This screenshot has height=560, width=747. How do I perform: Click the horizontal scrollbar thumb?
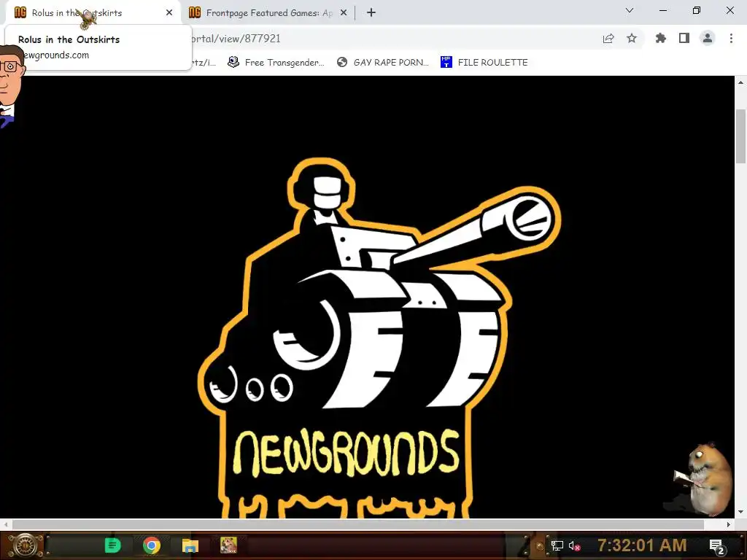pyautogui.click(x=357, y=524)
